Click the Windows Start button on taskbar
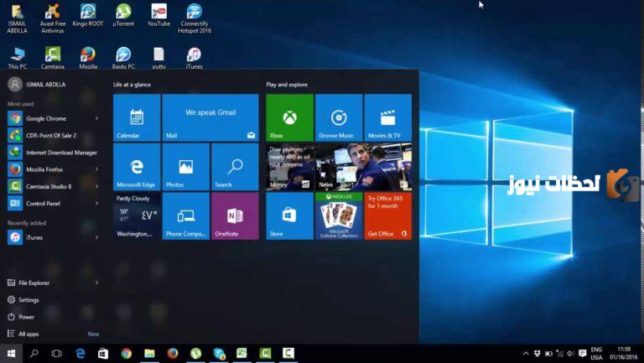The height and width of the screenshot is (363, 644). (x=11, y=354)
